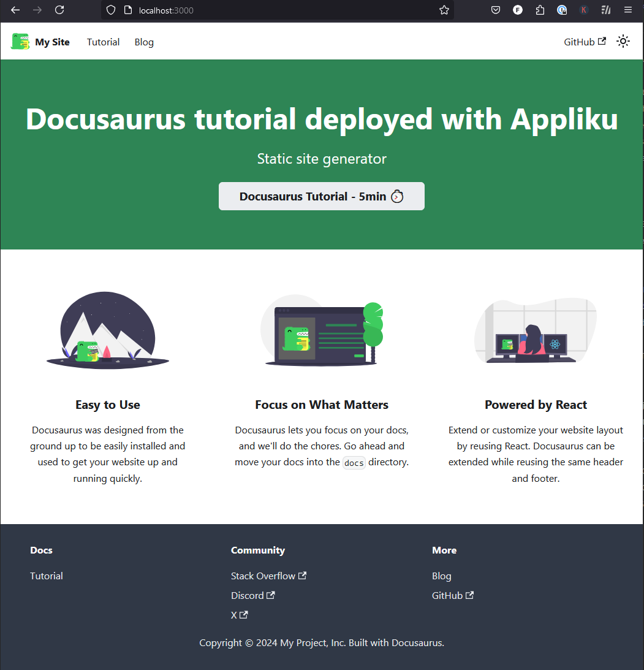Click the browser back arrow

15,10
